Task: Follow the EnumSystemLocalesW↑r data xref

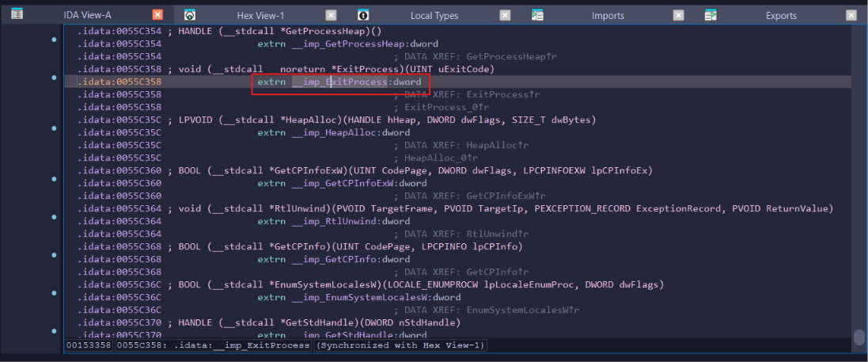Action: tap(523, 311)
